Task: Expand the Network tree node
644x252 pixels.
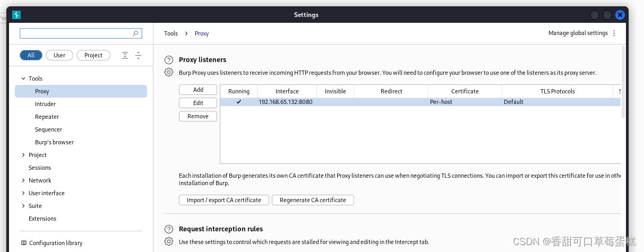Action: pyautogui.click(x=23, y=180)
